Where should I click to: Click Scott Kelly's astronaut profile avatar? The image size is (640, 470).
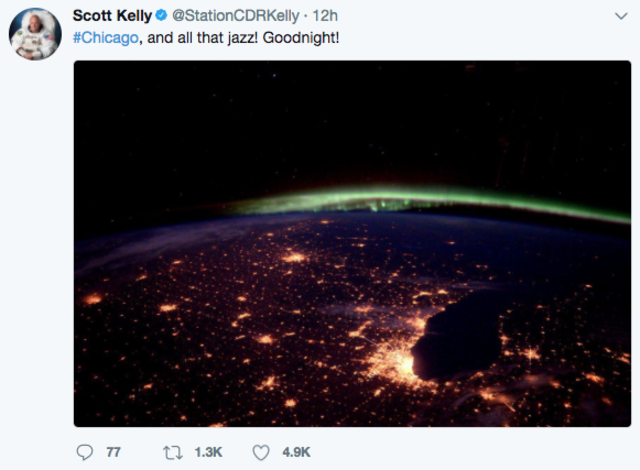tap(35, 34)
